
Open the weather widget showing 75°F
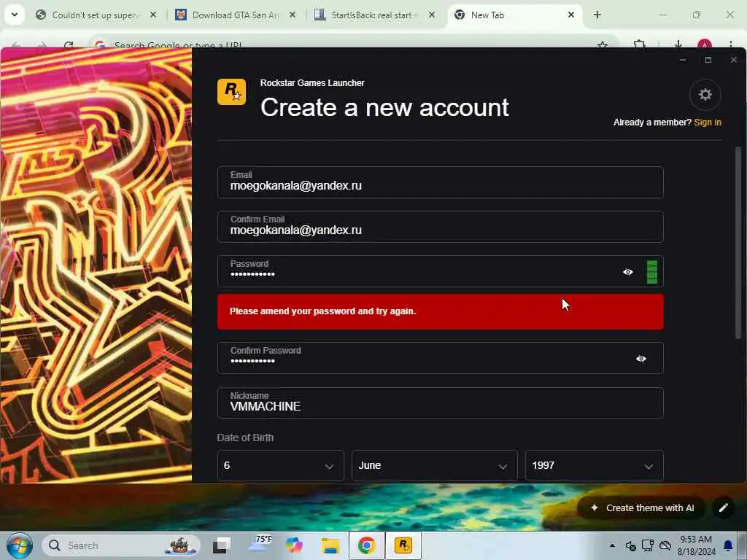point(259,545)
